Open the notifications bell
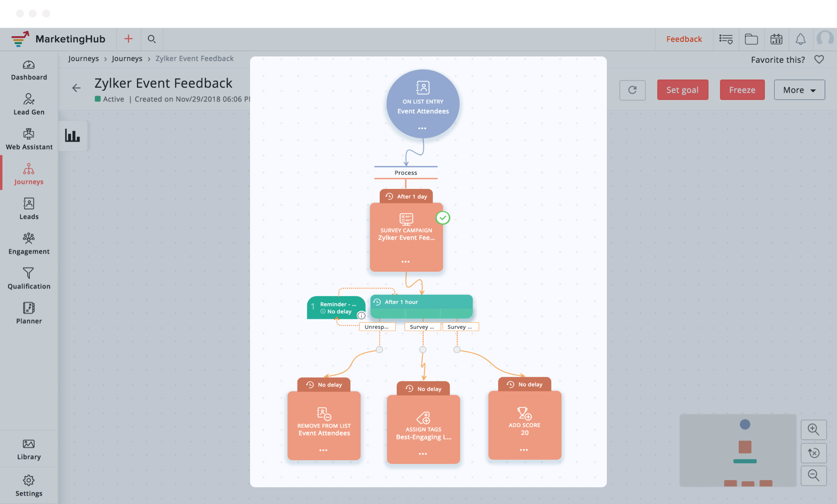The height and width of the screenshot is (504, 837). point(800,39)
